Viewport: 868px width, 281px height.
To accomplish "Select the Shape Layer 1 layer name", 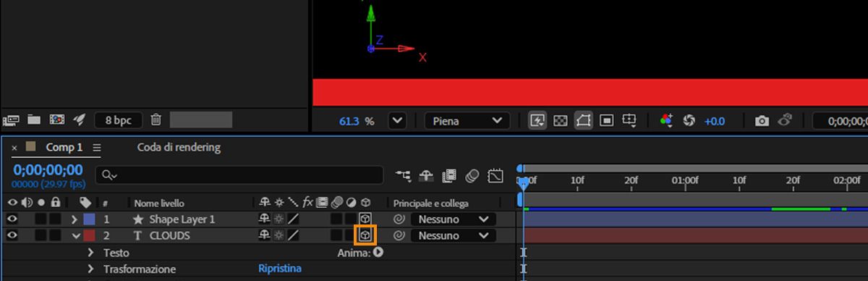I will [x=182, y=219].
